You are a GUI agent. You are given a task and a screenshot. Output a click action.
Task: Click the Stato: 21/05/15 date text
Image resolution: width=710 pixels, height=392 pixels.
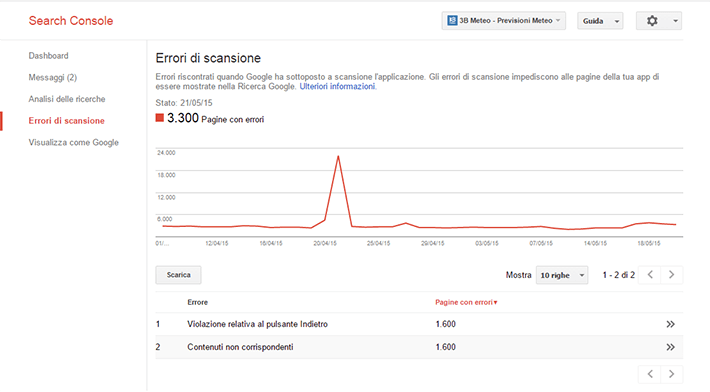click(x=184, y=103)
